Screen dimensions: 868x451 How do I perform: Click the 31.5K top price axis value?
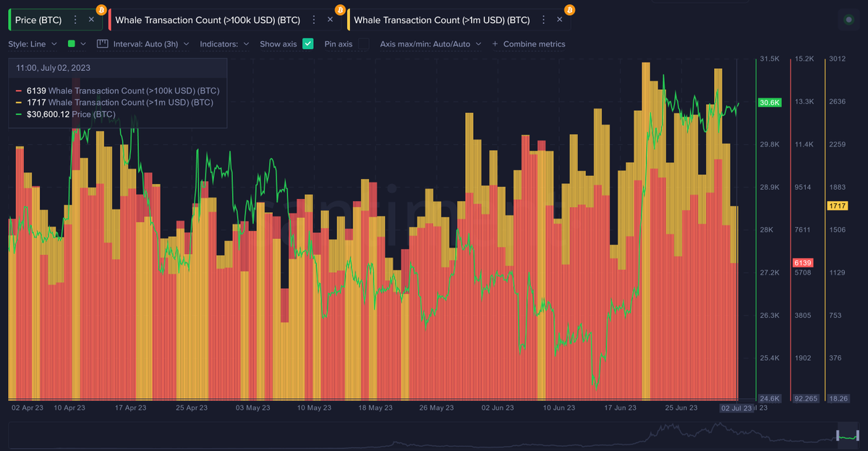point(770,59)
